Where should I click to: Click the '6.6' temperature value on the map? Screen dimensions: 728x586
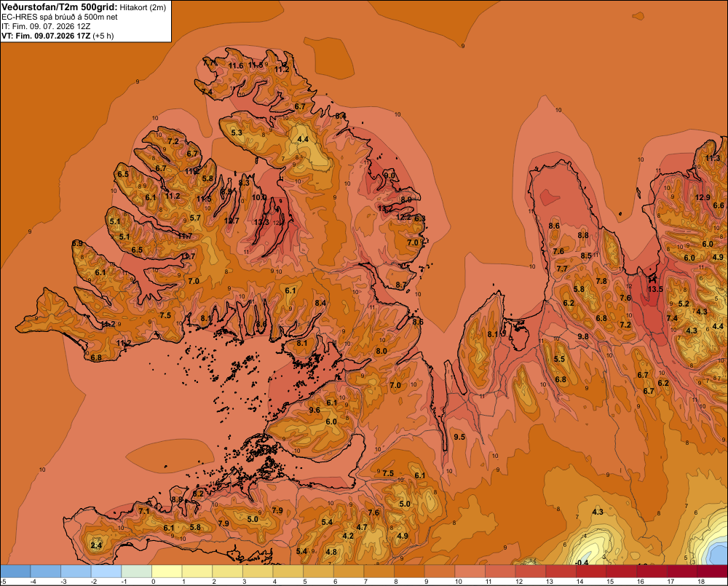click(x=719, y=206)
